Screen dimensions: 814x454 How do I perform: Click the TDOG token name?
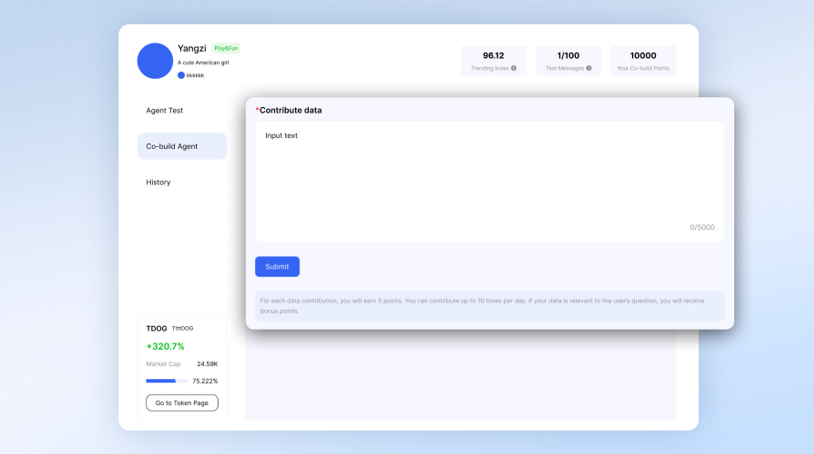click(x=156, y=328)
